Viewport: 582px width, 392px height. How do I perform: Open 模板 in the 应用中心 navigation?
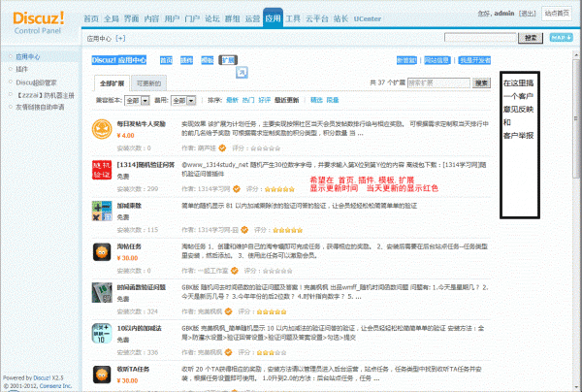[x=208, y=60]
